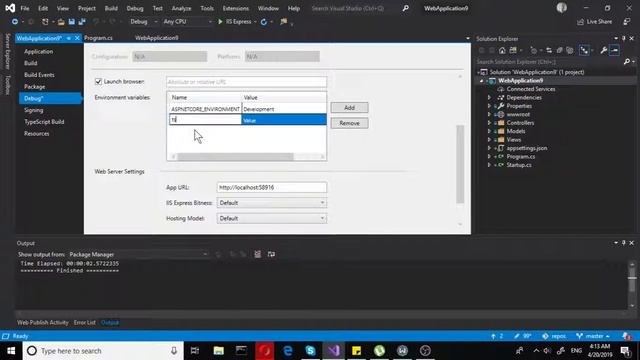Open the Debug configuration dropdown in the toolbar
This screenshot has width=640, height=360.
coord(144,22)
